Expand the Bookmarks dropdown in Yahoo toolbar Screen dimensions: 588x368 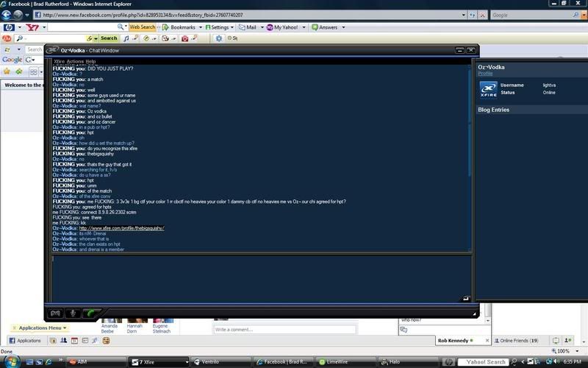[179, 27]
